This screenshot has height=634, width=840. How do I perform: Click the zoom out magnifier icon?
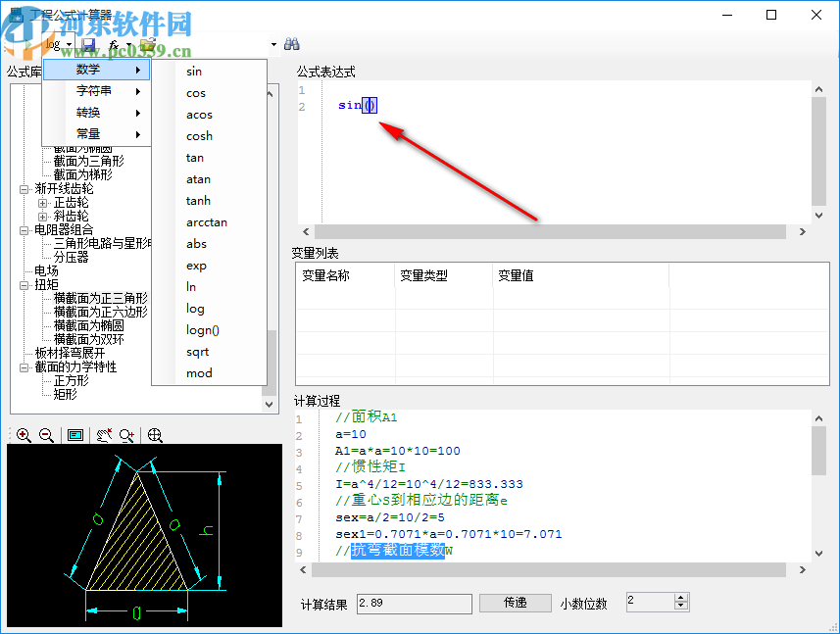pos(47,435)
